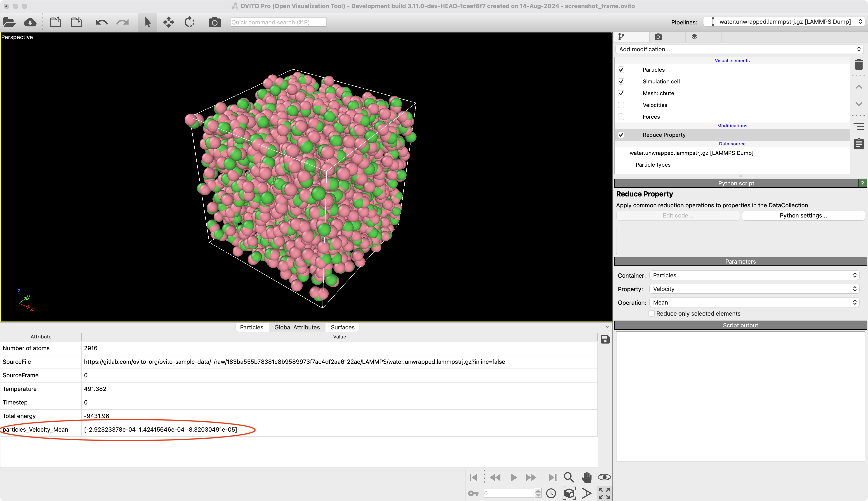Click the current frame number field
This screenshot has height=501, width=868.
(x=509, y=494)
